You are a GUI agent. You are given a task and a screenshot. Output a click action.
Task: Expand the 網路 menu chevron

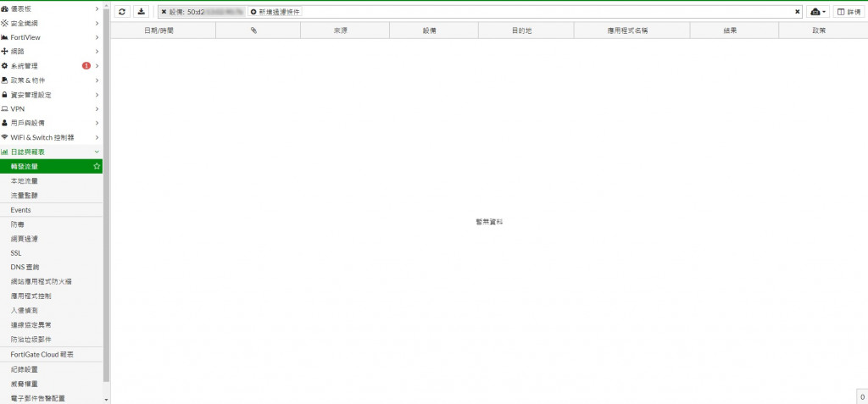(97, 52)
